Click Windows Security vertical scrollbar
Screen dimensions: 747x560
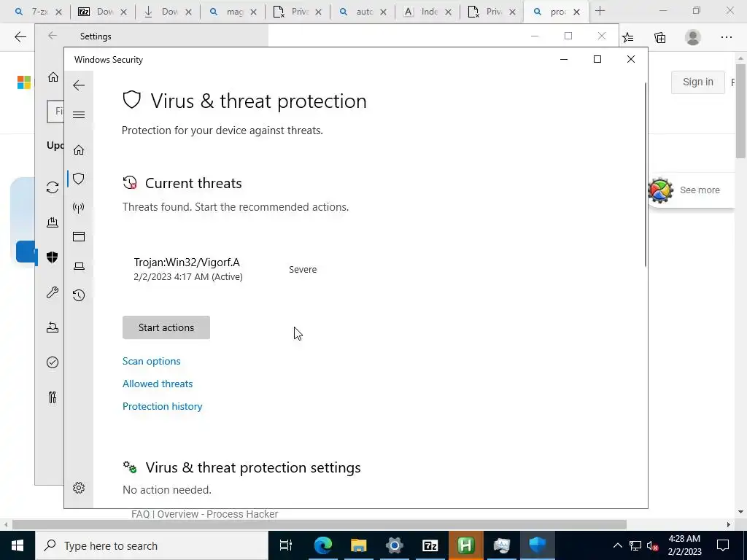coord(645,175)
